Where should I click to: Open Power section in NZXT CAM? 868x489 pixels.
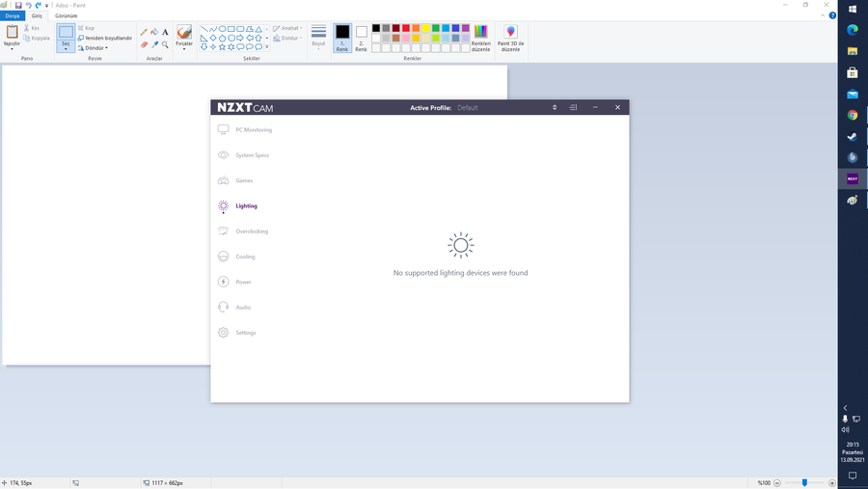[234, 282]
